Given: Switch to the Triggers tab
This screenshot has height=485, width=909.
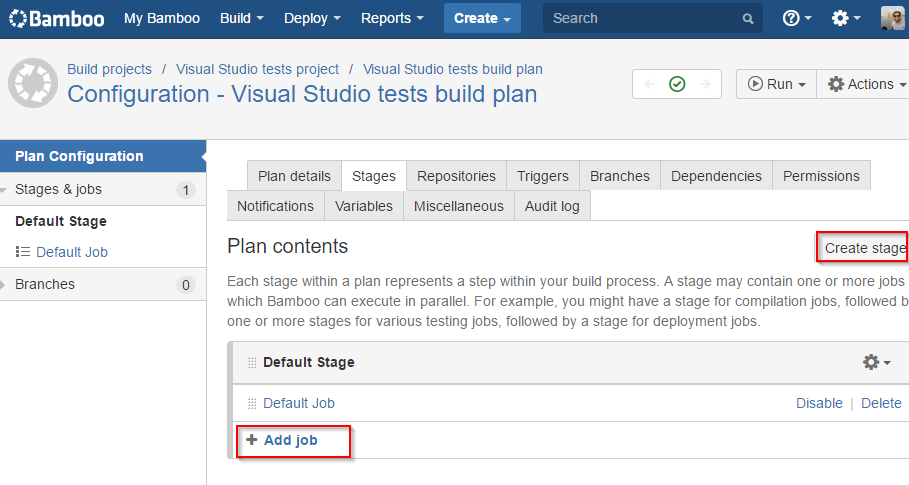Looking at the screenshot, I should 543,176.
